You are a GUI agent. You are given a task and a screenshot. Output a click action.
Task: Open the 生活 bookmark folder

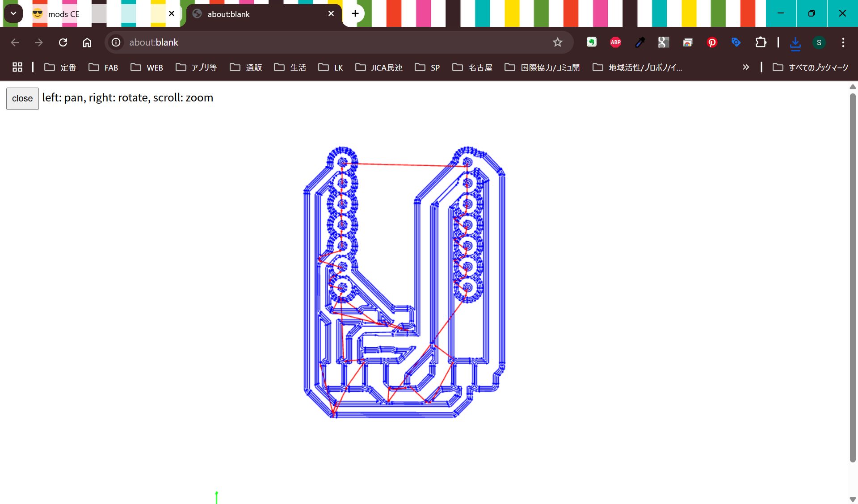[x=290, y=67]
